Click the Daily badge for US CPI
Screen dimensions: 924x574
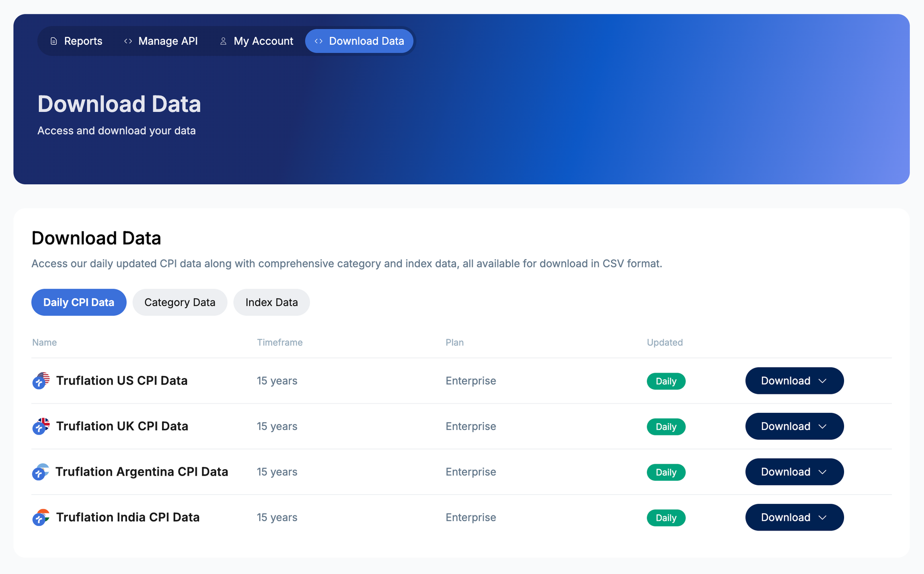[666, 381]
